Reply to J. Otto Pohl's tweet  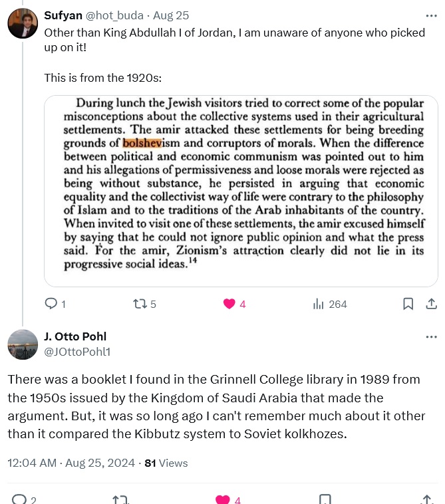[x=20, y=499]
